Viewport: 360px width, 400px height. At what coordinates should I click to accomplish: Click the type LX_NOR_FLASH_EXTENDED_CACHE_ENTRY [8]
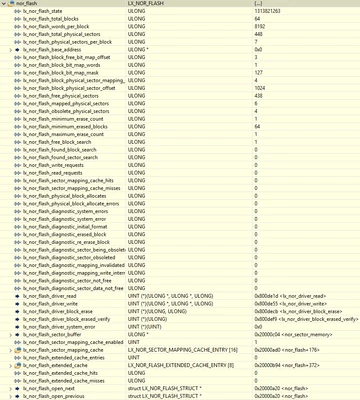point(181,365)
